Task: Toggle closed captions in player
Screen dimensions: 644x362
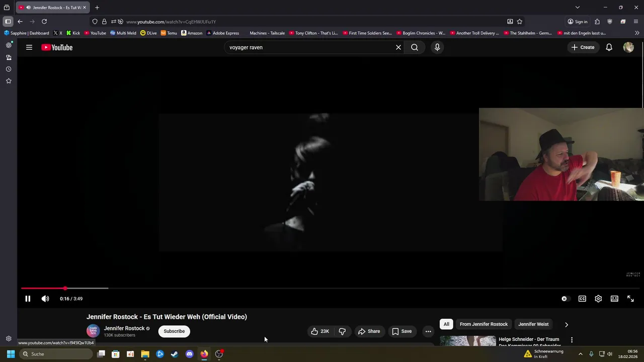Action: coord(582,299)
